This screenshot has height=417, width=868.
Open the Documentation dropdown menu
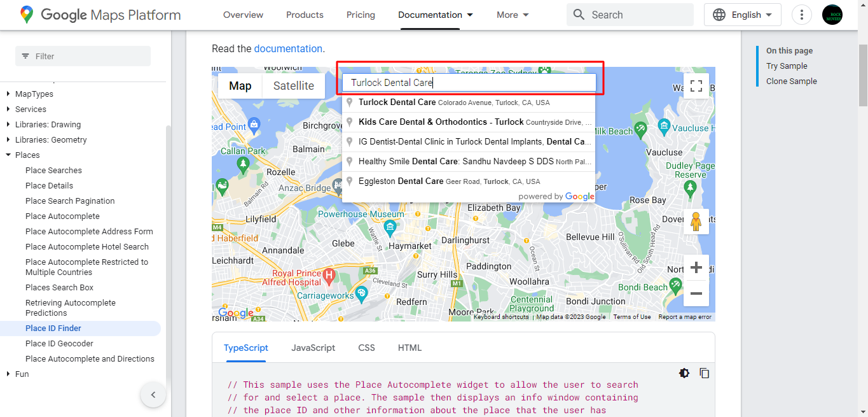(436, 15)
